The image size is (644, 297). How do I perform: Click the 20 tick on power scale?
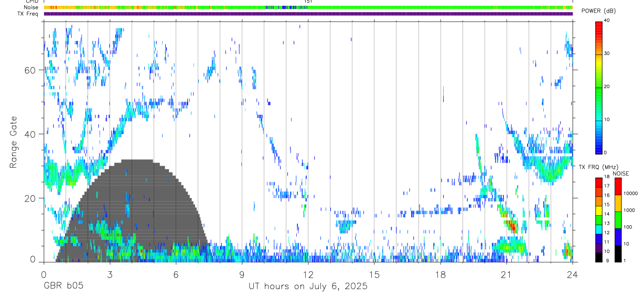pos(607,86)
